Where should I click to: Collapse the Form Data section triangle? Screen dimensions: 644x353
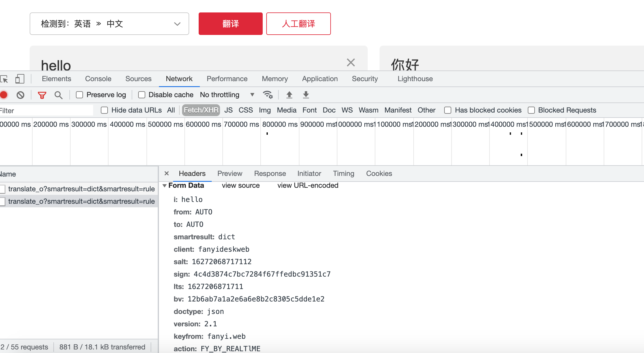[165, 186]
